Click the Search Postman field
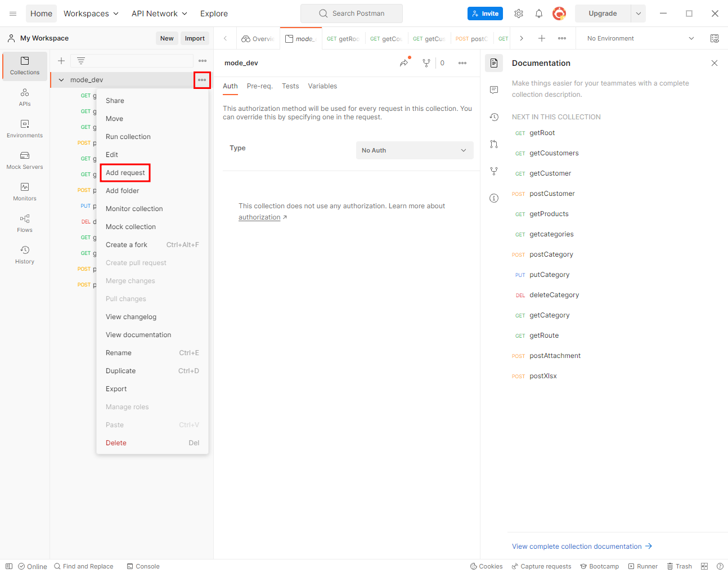The image size is (728, 573). 352,14
